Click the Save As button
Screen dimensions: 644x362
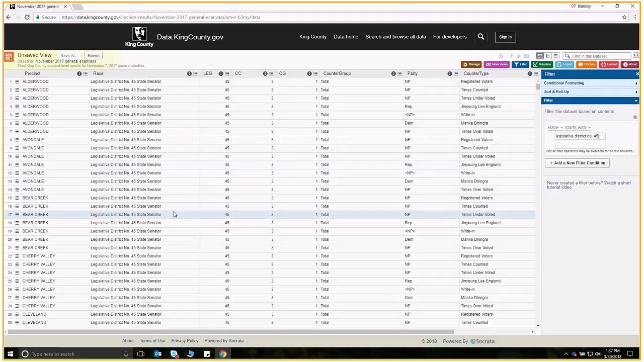(x=69, y=55)
